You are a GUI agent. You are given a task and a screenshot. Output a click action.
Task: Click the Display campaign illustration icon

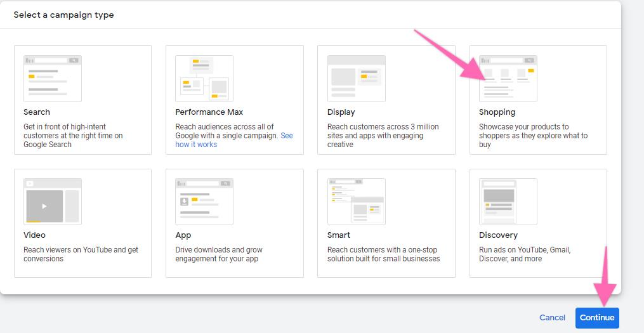[356, 79]
